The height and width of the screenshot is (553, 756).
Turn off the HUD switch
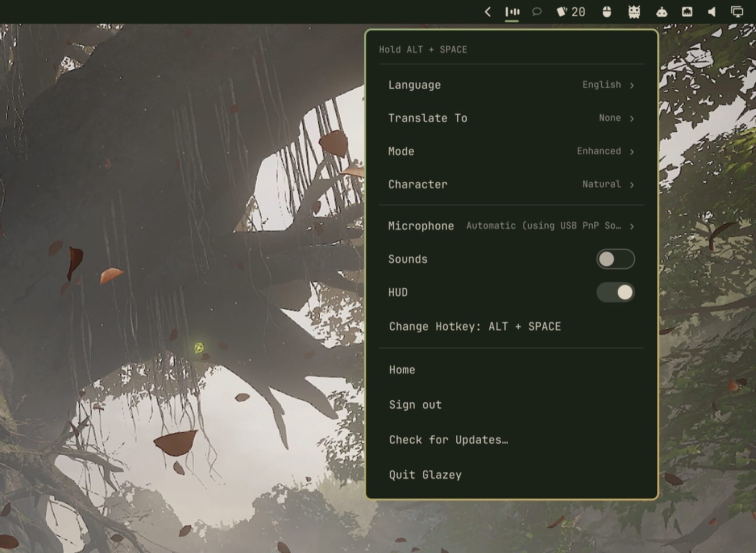point(615,293)
